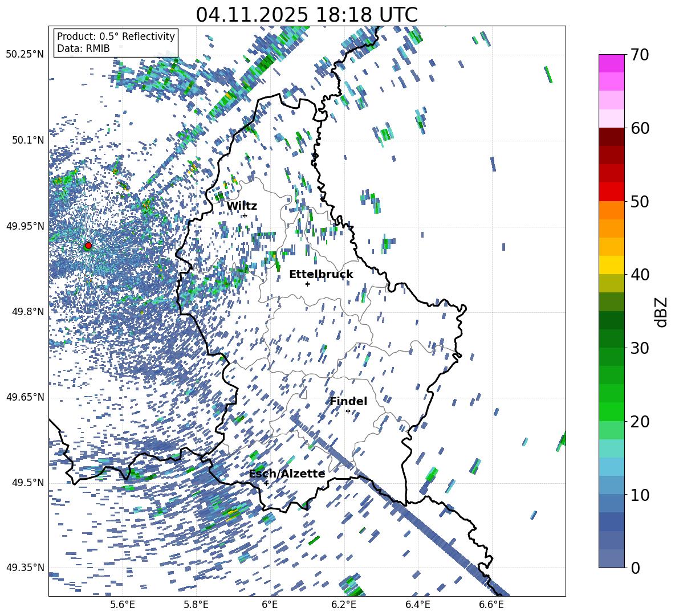
Task: Click the Esch/Alzette station cross marker
Action: [266, 483]
